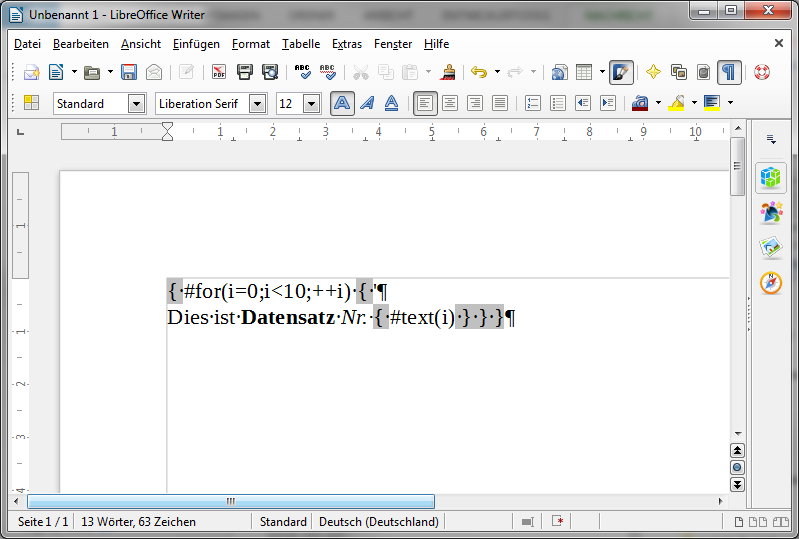Open the font size dropdown showing 12

[311, 104]
